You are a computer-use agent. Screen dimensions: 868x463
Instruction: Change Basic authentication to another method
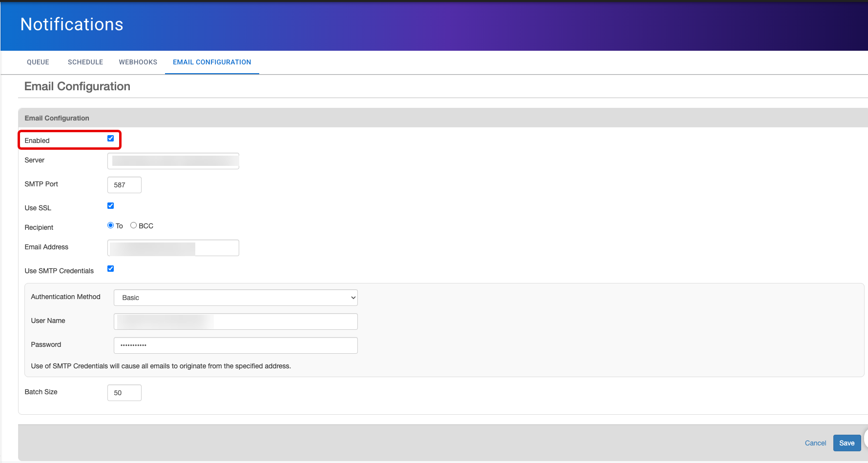point(235,297)
